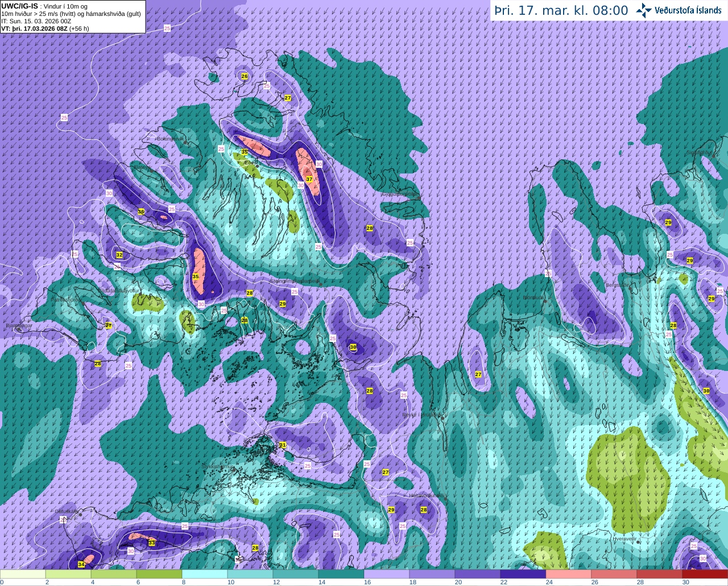
Task: Click the Gufuskálar station label
Action: click(67, 511)
